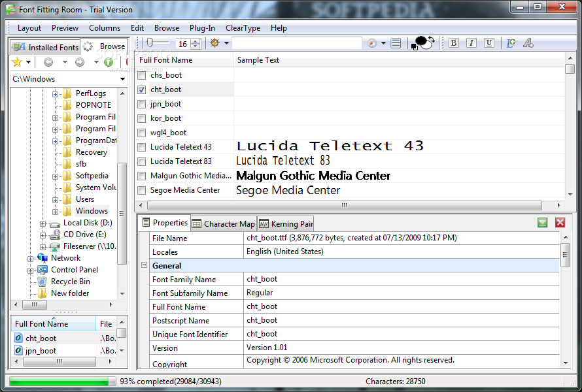Click the File column header in bottom list
582x392 pixels.
pyautogui.click(x=106, y=324)
